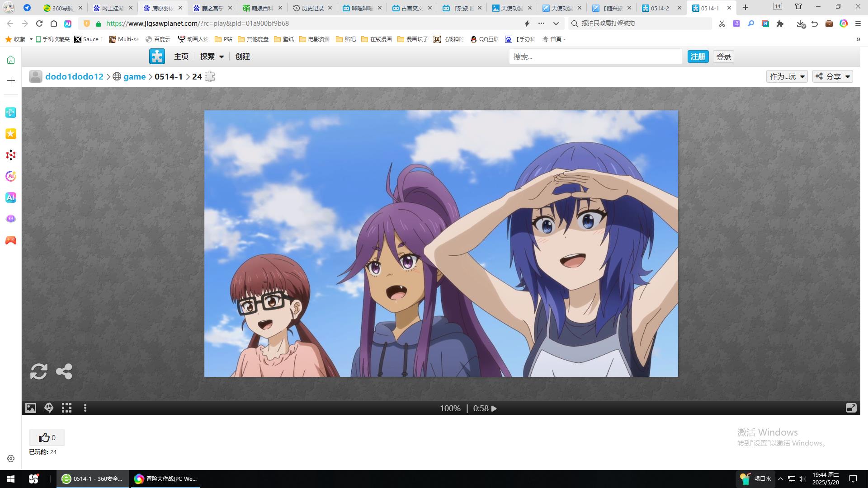The width and height of the screenshot is (868, 488).
Task: Open the browser hamburger menu
Action: (858, 23)
